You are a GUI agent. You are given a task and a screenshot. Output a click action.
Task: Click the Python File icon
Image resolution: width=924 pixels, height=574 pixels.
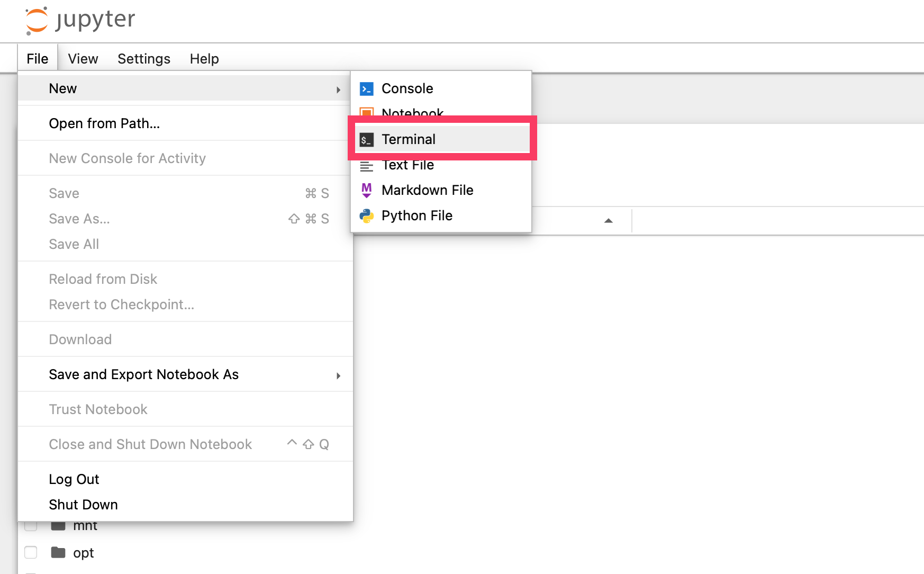pos(366,216)
